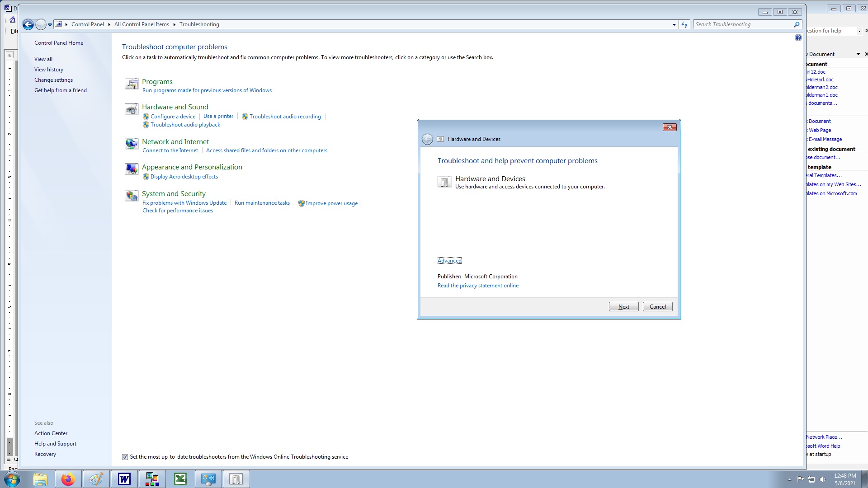This screenshot has height=488, width=868.
Task: Open Firefox from the taskbar
Action: (68, 479)
